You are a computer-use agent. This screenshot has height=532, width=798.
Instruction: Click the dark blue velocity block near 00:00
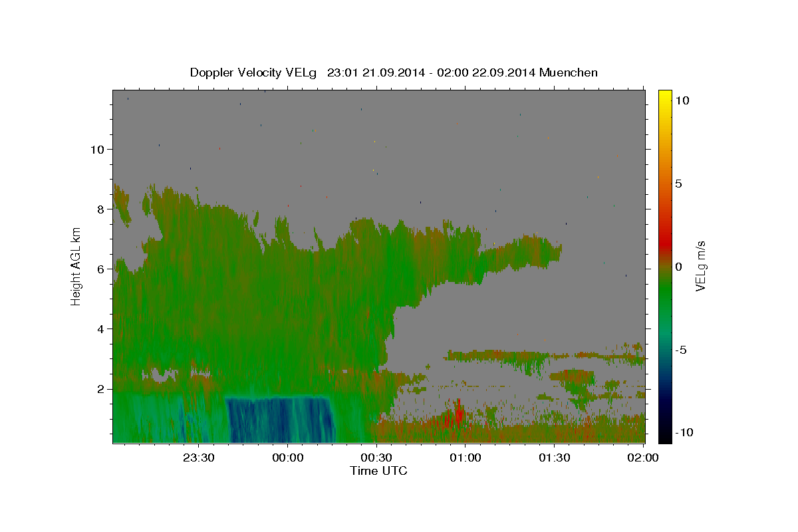[279, 420]
